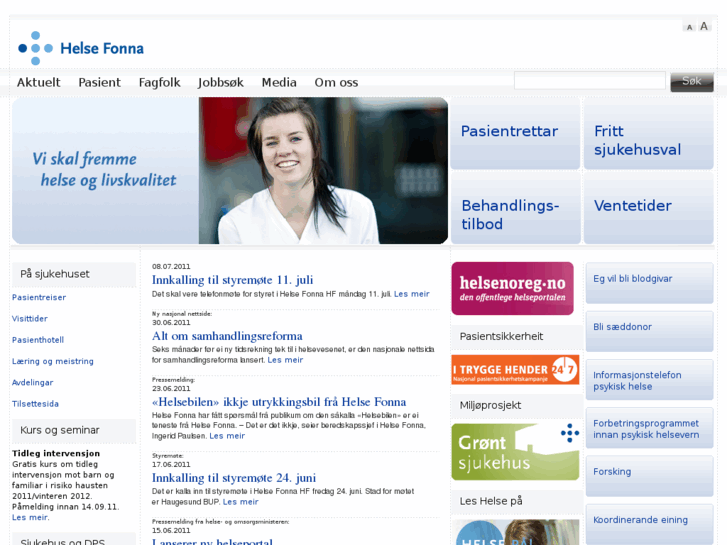Open the Forsking button
Viewport: 727px width, 545px height.
coord(650,476)
